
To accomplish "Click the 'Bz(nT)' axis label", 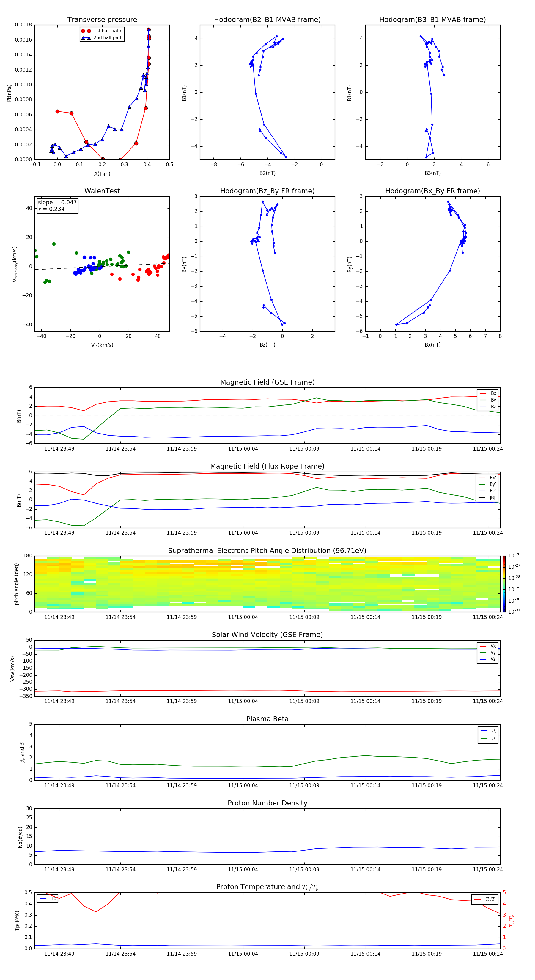I will (x=267, y=345).
